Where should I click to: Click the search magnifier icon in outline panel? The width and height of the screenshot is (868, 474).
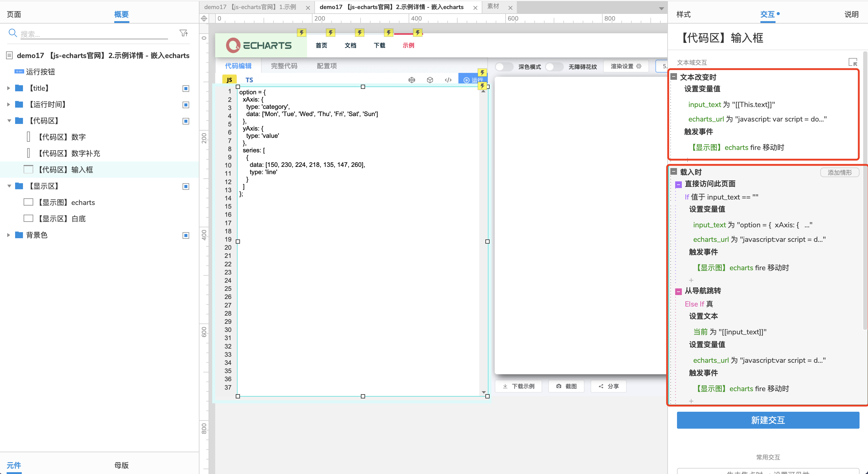(12, 33)
